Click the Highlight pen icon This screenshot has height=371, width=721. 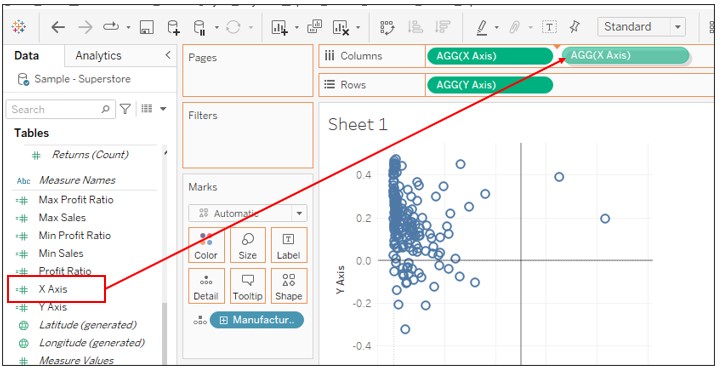pyautogui.click(x=481, y=28)
